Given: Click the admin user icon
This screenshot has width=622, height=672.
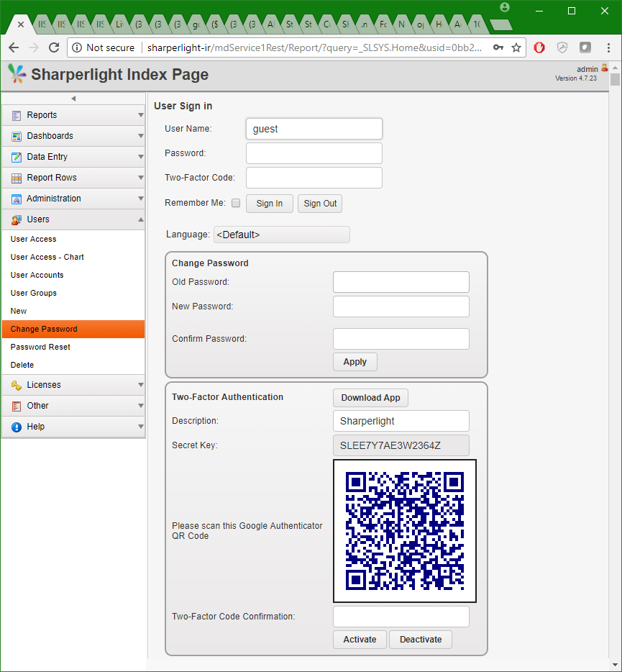Looking at the screenshot, I should coord(605,68).
